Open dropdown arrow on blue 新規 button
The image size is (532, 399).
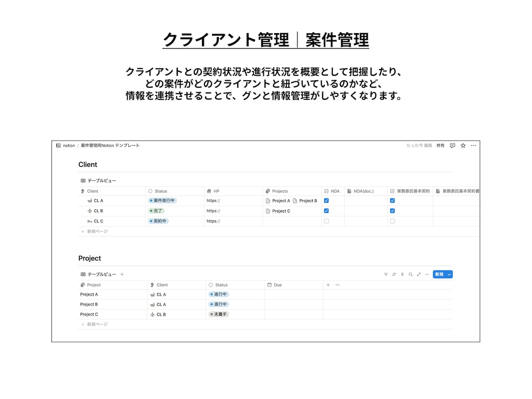(449, 274)
